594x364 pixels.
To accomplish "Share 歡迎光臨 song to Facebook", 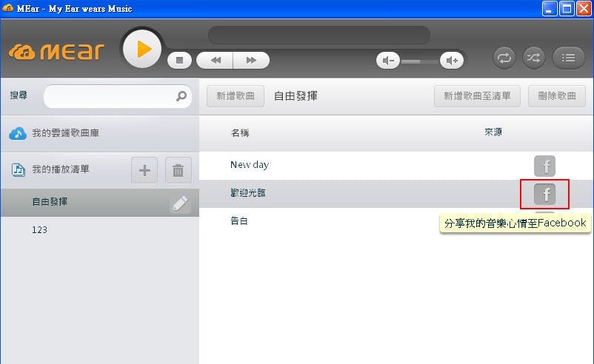I will [545, 194].
